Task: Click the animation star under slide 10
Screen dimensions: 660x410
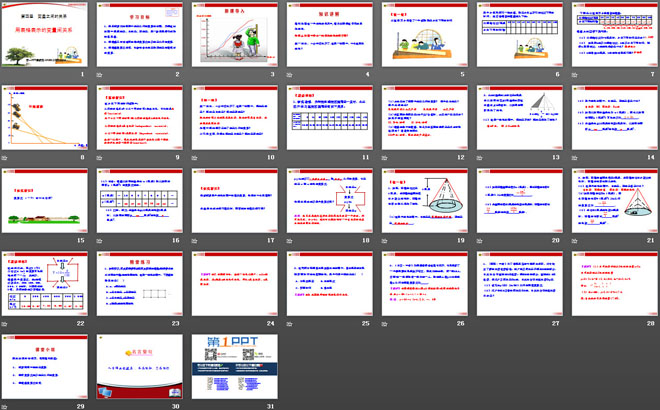Action: [x=194, y=158]
